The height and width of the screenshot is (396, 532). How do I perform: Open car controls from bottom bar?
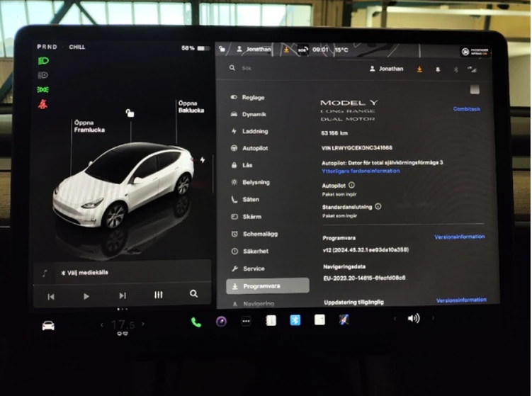coord(48,326)
